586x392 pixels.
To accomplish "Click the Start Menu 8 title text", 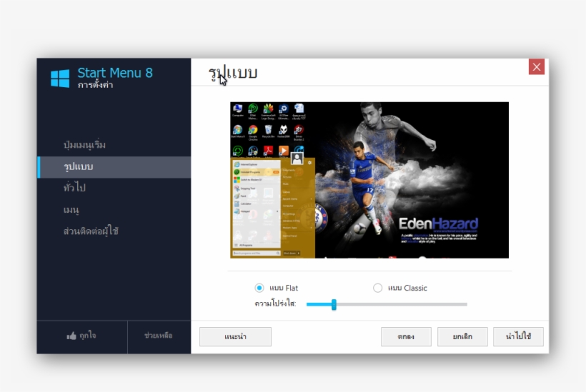I will pyautogui.click(x=115, y=73).
